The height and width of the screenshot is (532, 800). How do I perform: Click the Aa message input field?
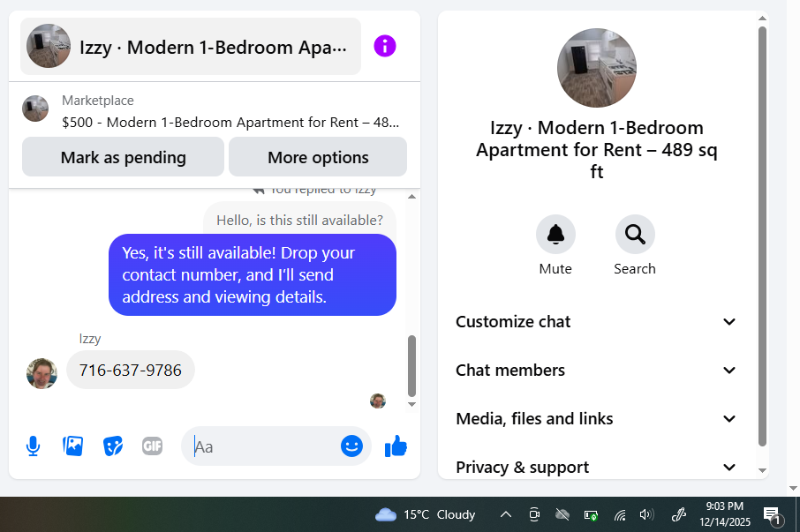pyautogui.click(x=265, y=446)
